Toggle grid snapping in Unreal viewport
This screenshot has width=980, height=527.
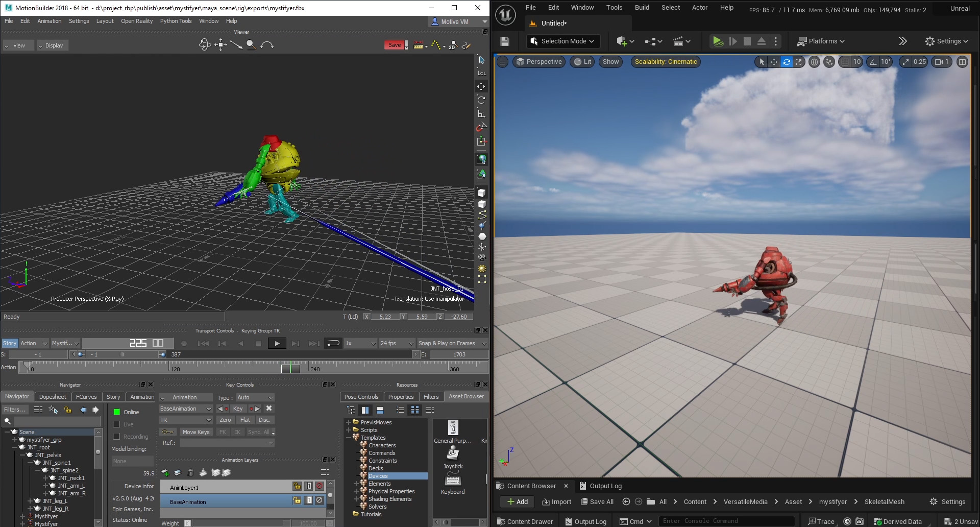click(x=845, y=62)
